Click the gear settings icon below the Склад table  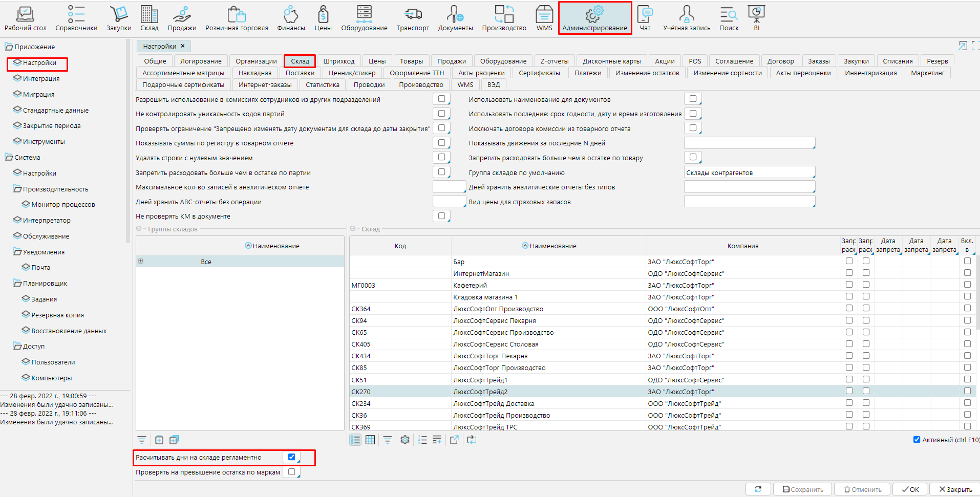(x=405, y=440)
